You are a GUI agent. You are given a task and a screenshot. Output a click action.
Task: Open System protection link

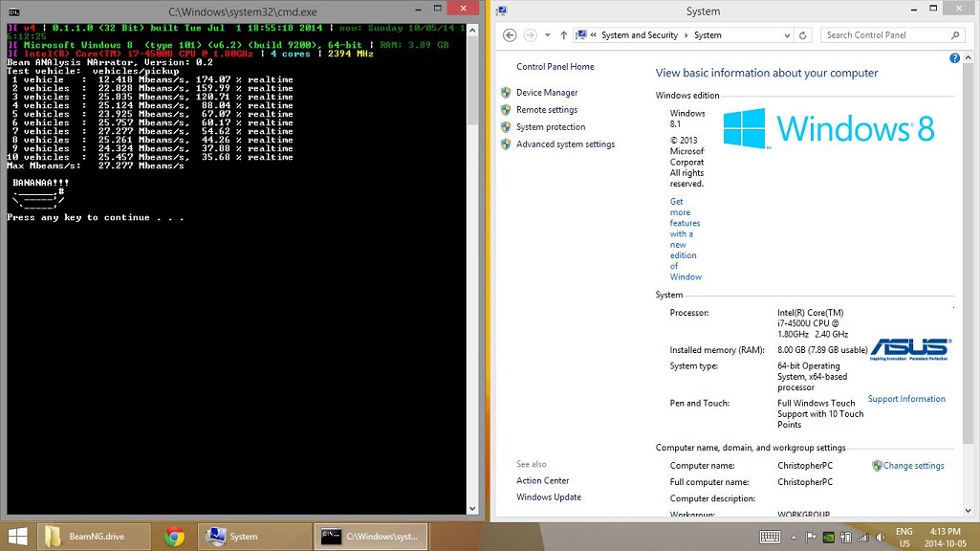(551, 126)
